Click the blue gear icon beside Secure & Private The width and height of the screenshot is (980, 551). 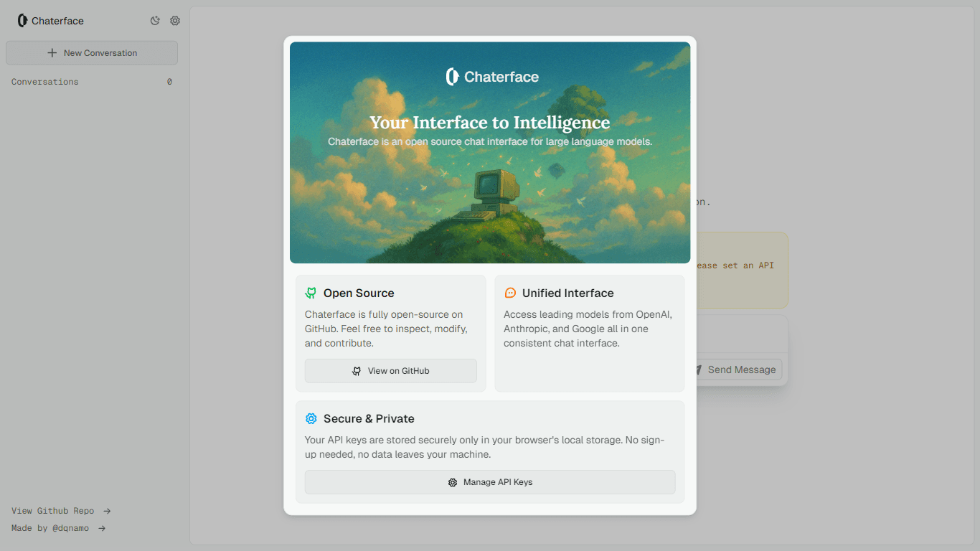pos(311,418)
